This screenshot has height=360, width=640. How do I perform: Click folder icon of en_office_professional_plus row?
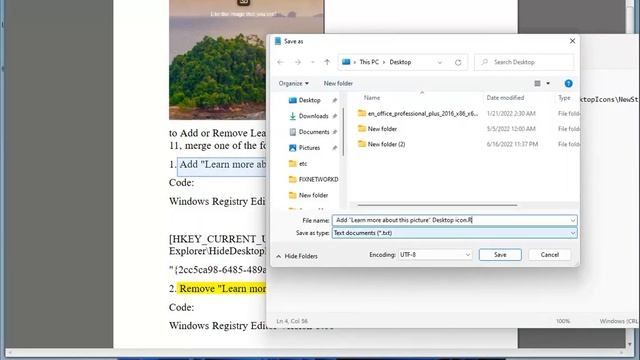coord(362,113)
